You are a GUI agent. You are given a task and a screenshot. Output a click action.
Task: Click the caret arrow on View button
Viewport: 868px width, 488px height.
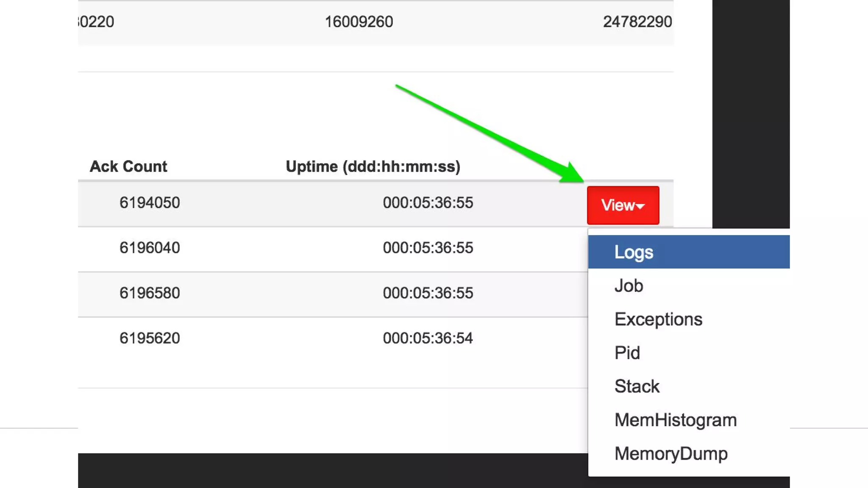640,206
